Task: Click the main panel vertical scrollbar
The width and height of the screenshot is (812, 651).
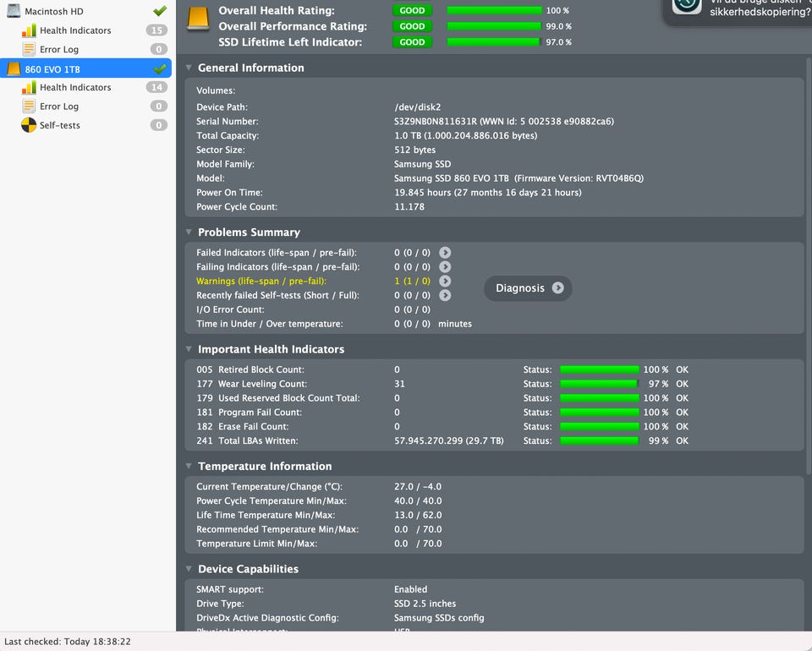Action: [x=809, y=266]
